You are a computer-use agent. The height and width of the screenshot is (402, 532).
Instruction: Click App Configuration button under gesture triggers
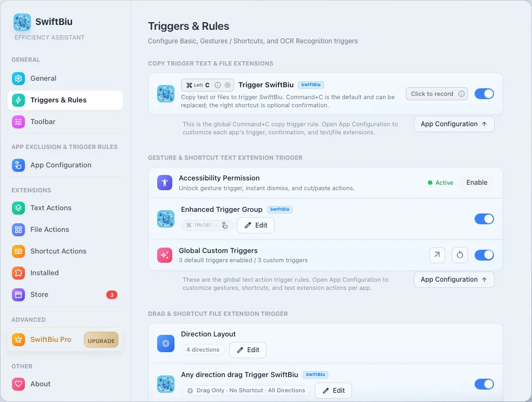[454, 280]
